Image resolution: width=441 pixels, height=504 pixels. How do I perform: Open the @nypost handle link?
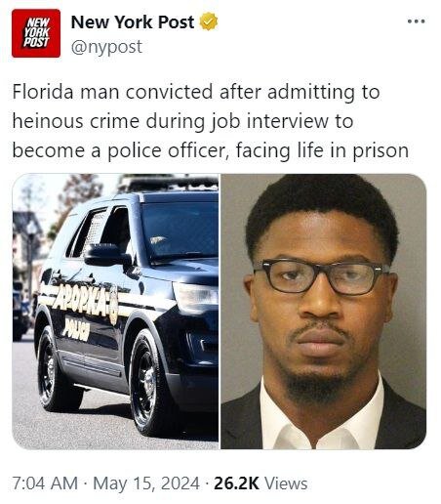106,47
